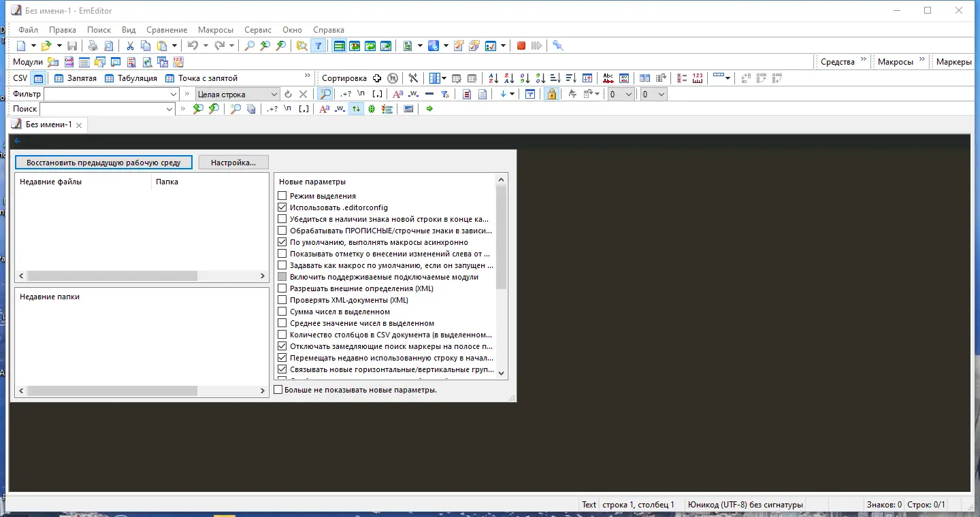Click the scissors Cut icon in main toolbar
This screenshot has height=517, width=980.
click(129, 46)
